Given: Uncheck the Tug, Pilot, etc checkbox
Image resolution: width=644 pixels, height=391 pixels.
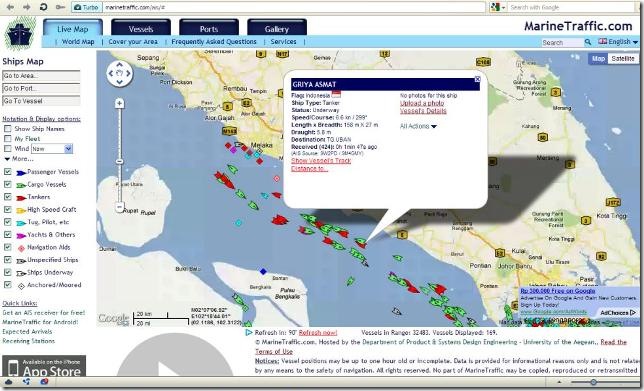Looking at the screenshot, I should [8, 222].
